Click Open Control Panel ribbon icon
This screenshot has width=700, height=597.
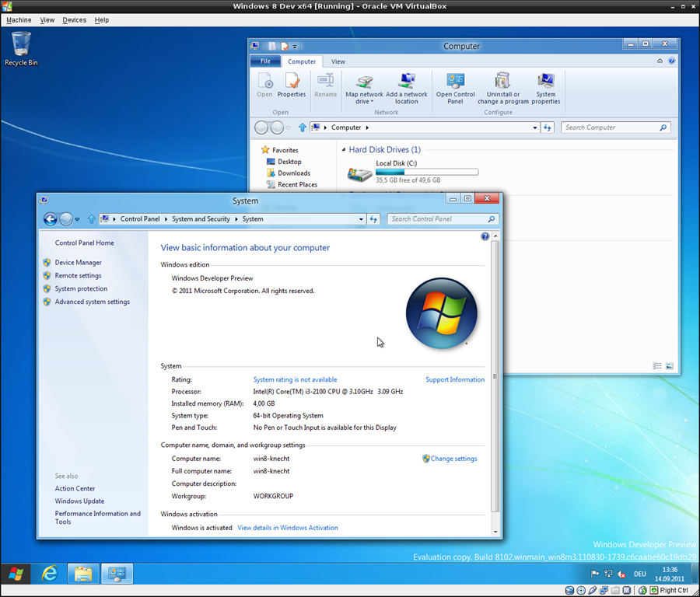[x=455, y=89]
